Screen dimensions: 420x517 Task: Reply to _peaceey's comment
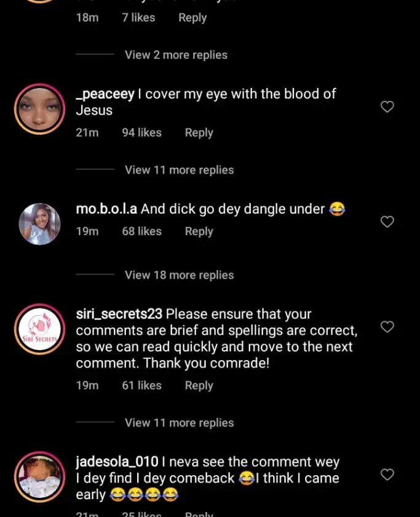point(199,132)
